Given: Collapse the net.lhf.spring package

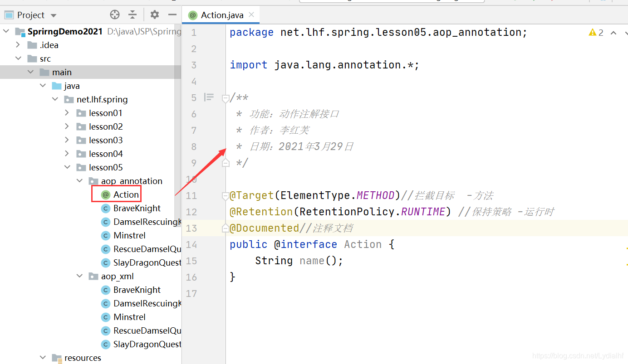Looking at the screenshot, I should tap(55, 99).
